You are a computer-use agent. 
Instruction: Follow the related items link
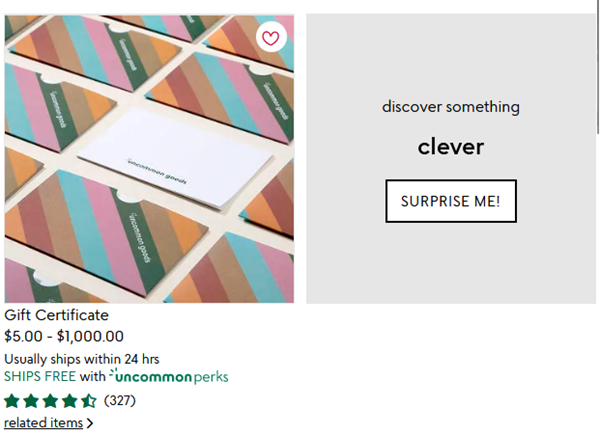43,423
